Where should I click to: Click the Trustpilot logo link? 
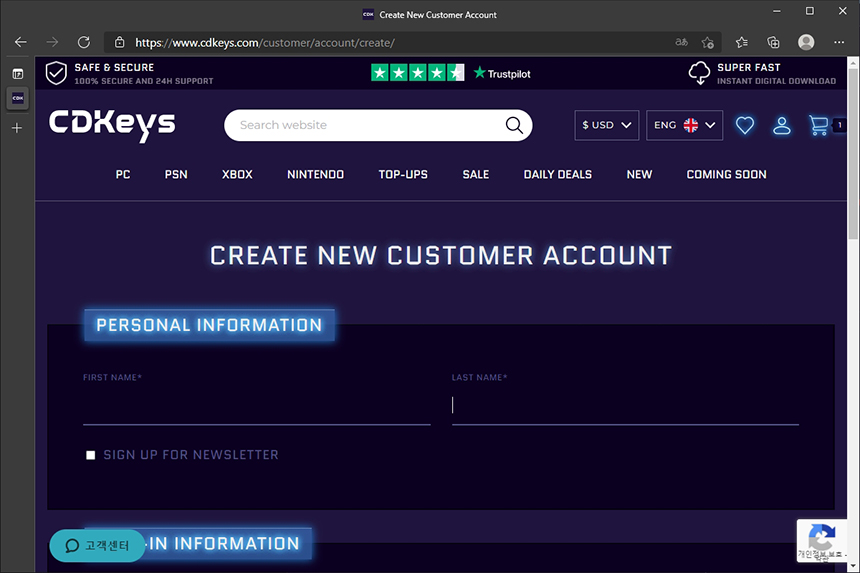(502, 73)
